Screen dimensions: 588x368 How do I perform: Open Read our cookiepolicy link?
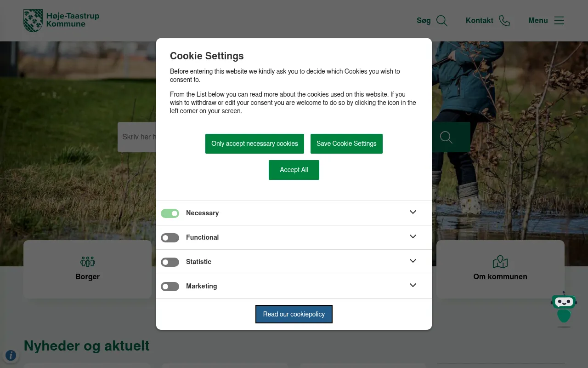pyautogui.click(x=294, y=314)
